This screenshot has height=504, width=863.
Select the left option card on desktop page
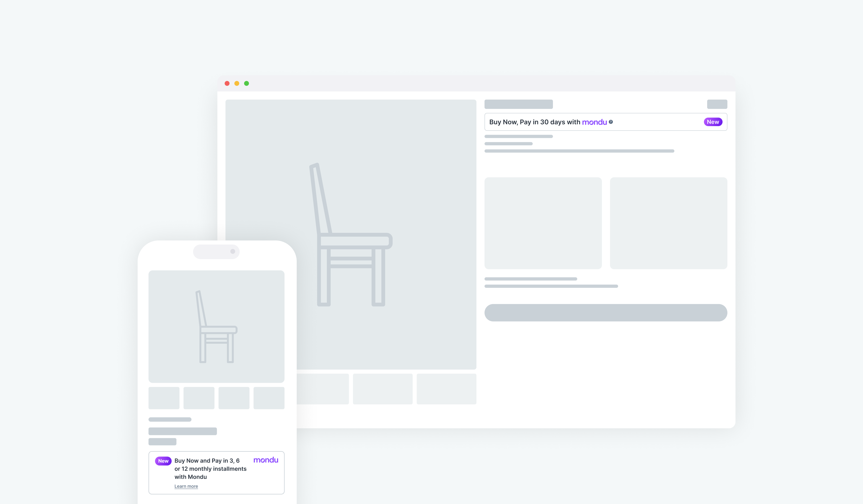click(543, 223)
